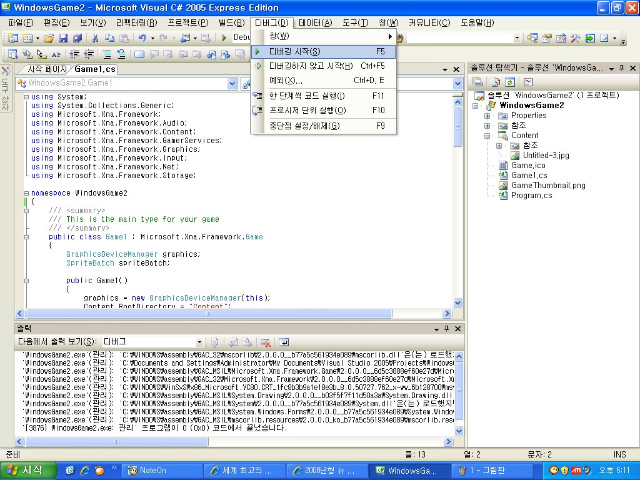Click the Increase Indent toolbar icon
640x480 pixels.
click(89, 54)
